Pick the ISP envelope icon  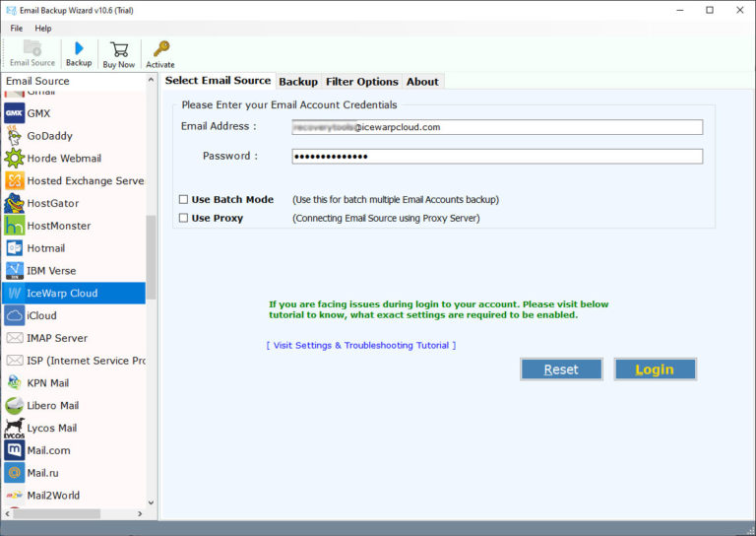(15, 361)
